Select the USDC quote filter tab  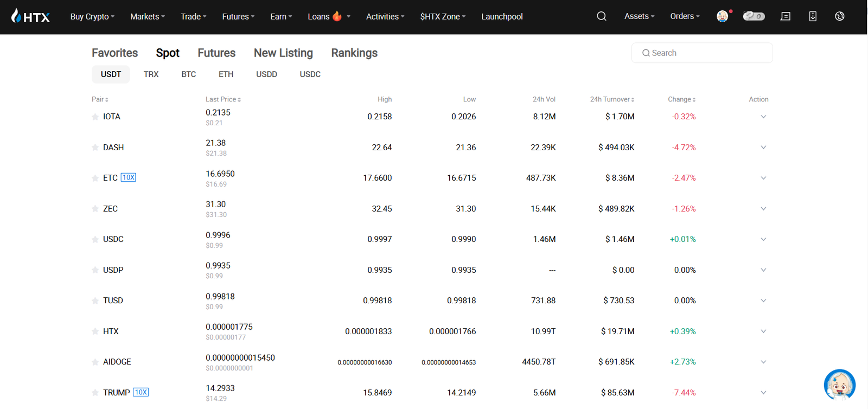point(310,74)
